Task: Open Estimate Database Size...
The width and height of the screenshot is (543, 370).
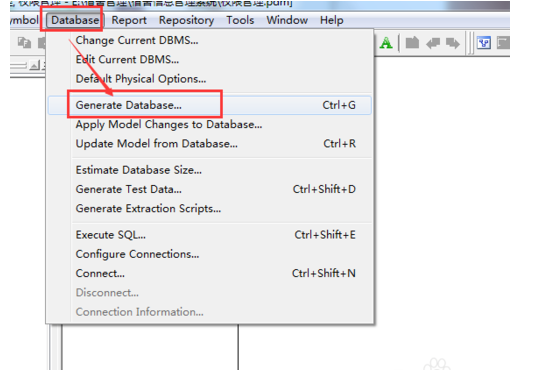Action: point(210,170)
